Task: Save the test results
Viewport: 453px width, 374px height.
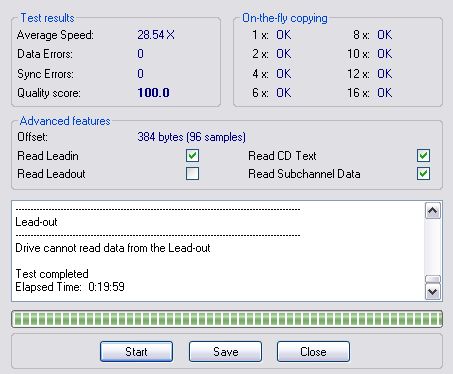Action: [x=225, y=351]
